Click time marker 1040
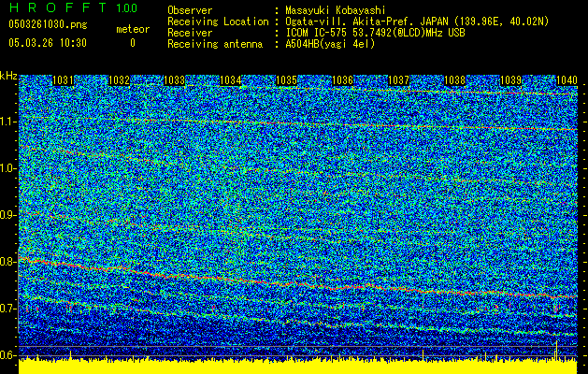The image size is (588, 374). coord(566,80)
